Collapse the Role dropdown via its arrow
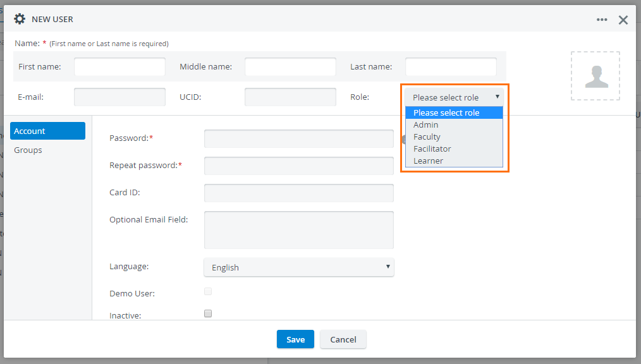This screenshot has width=641, height=364. click(x=497, y=97)
